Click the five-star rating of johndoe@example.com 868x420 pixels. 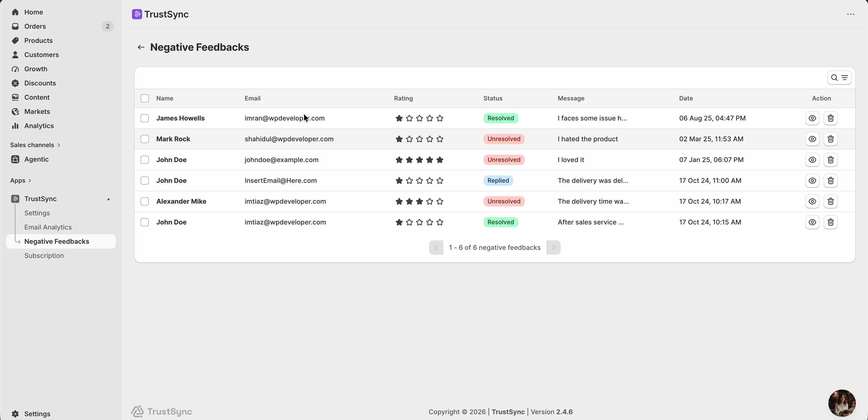(x=419, y=160)
